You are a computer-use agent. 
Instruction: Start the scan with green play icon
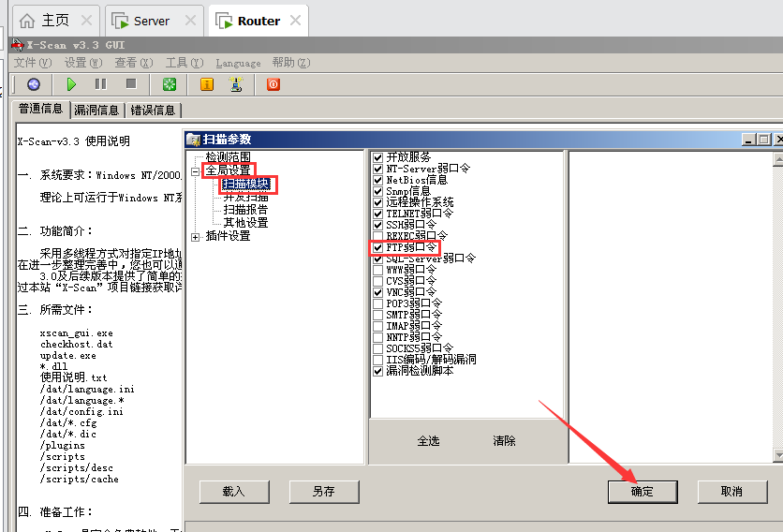coord(71,84)
